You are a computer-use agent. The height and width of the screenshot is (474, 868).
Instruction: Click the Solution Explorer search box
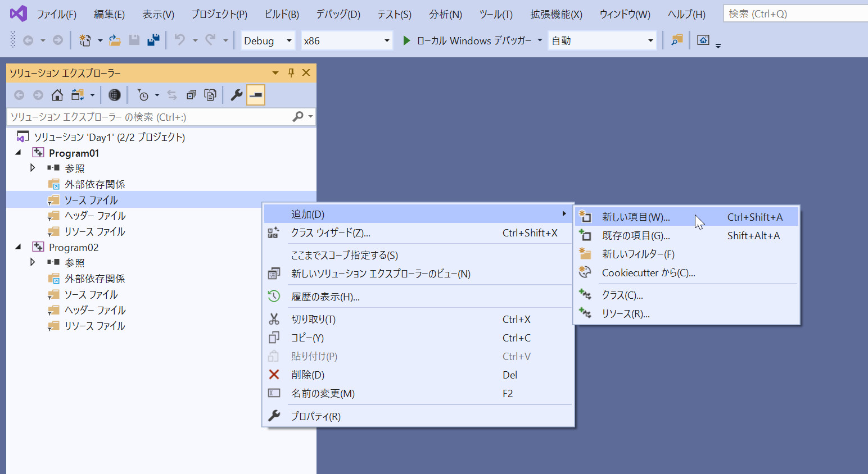click(149, 117)
